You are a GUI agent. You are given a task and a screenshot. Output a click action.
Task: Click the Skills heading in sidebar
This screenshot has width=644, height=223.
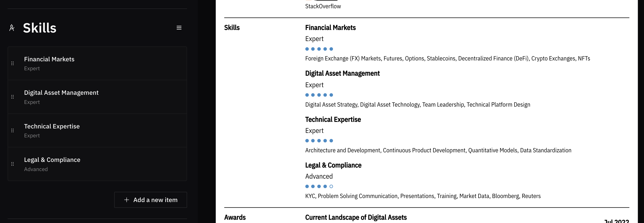(x=40, y=28)
